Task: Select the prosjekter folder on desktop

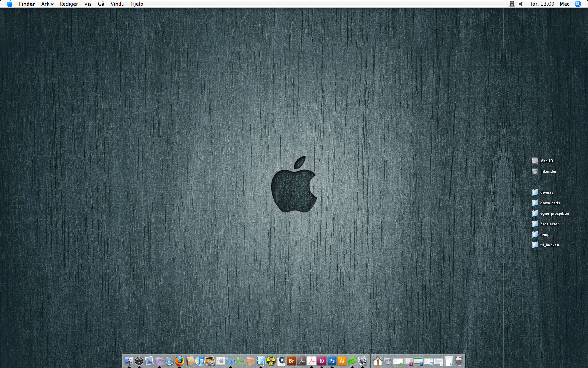Action: (x=545, y=224)
